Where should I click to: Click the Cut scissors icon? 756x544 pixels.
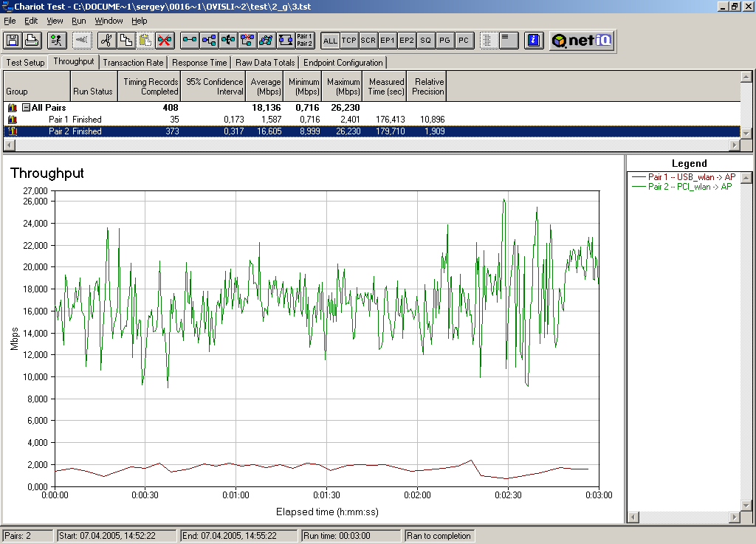tap(107, 41)
